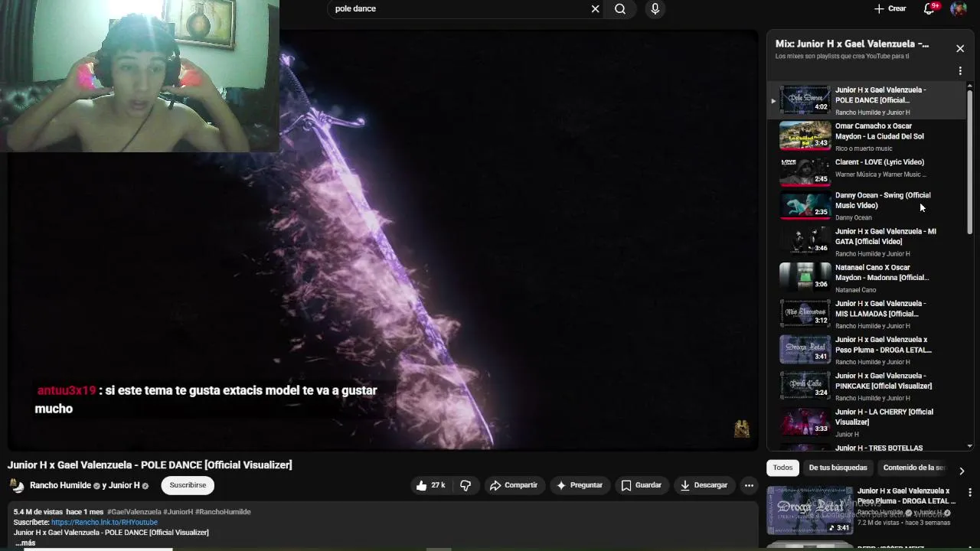Play POLE DANCE thumbnail in the playlist
Image resolution: width=980 pixels, height=551 pixels.
[x=805, y=99]
